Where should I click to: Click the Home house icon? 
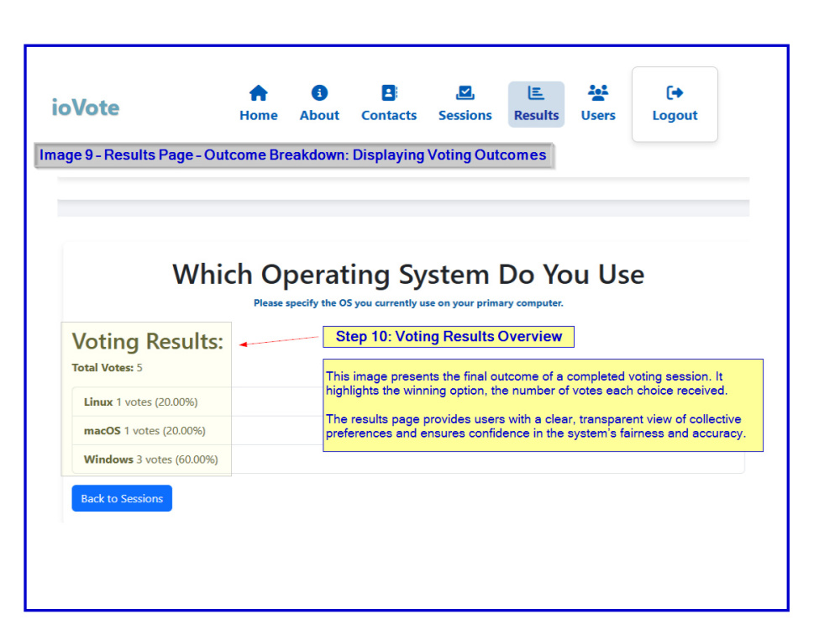258,93
